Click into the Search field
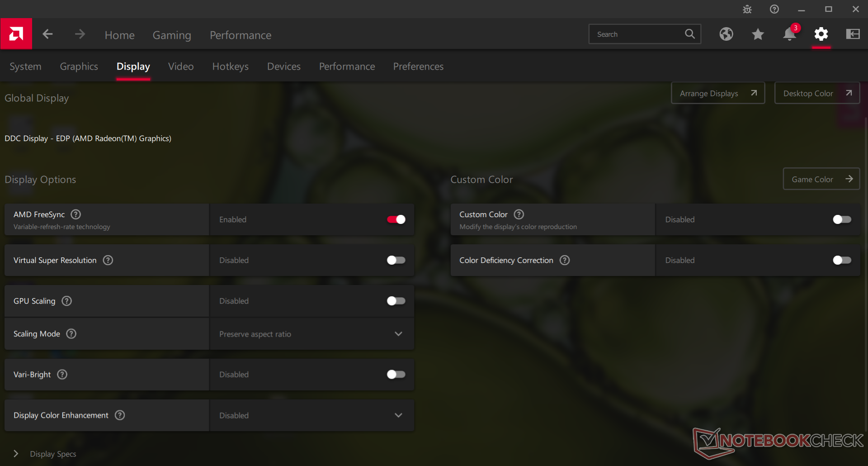This screenshot has height=466, width=868. point(637,34)
